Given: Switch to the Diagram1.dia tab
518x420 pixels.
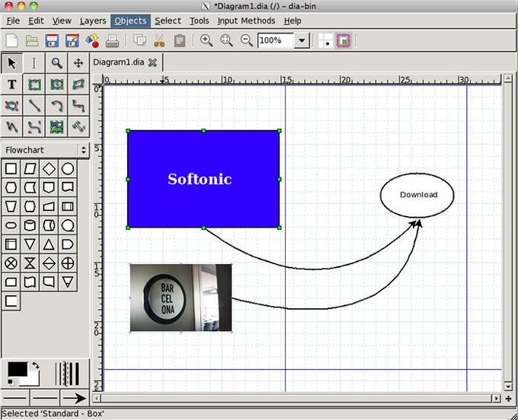Looking at the screenshot, I should (119, 62).
